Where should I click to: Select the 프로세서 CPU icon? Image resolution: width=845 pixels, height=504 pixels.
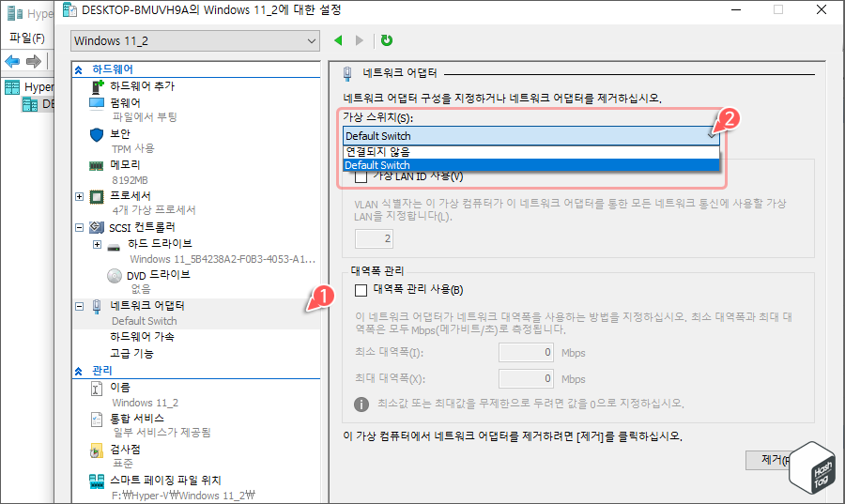97,196
